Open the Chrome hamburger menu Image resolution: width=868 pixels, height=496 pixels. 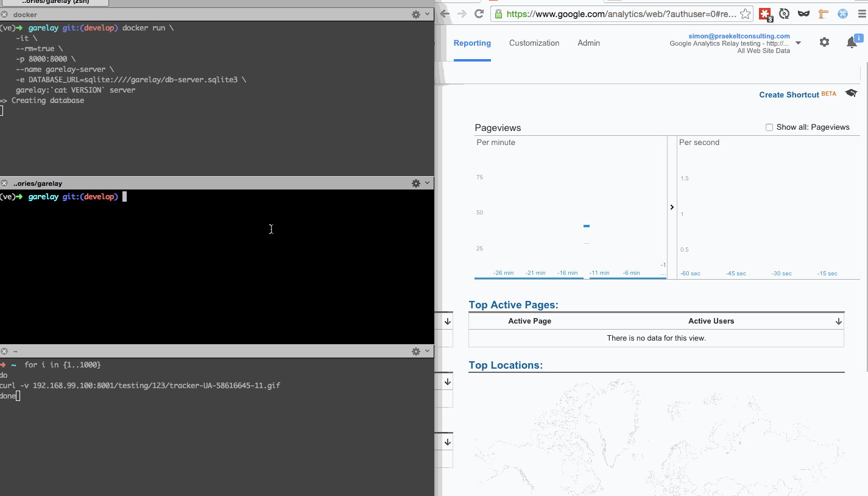[x=861, y=13]
